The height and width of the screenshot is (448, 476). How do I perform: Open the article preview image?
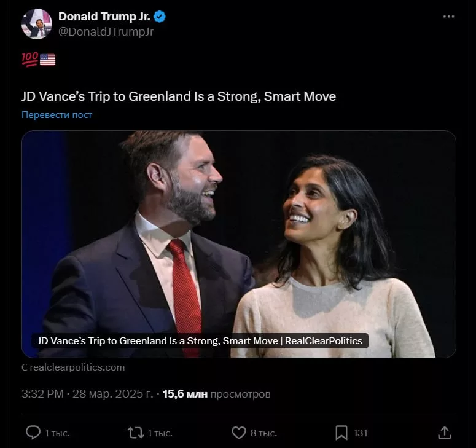(x=238, y=234)
